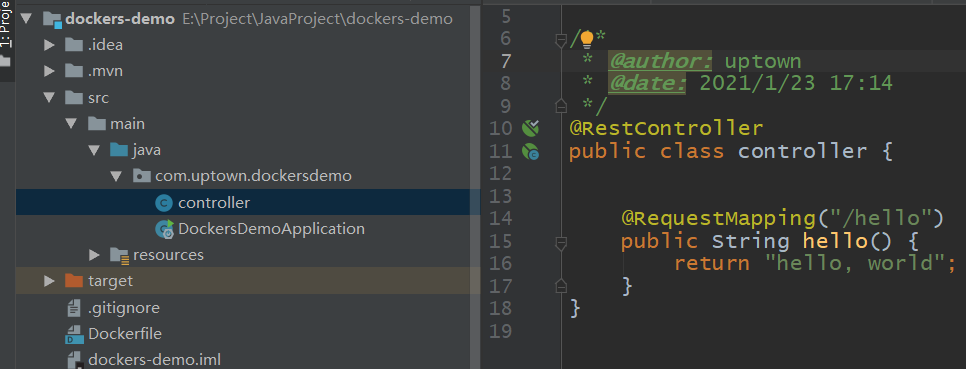Click the DockersDemoApplication run class icon
This screenshot has width=966, height=369.
point(164,229)
